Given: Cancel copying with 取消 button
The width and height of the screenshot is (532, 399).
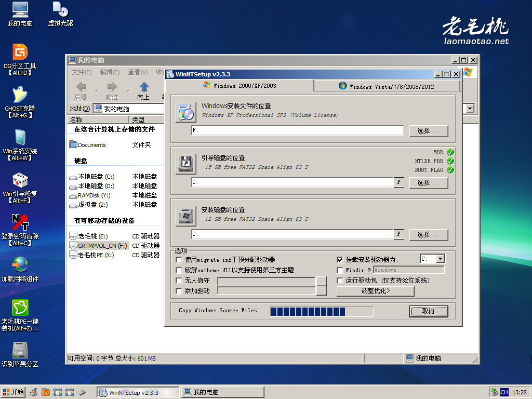Looking at the screenshot, I should tap(429, 311).
